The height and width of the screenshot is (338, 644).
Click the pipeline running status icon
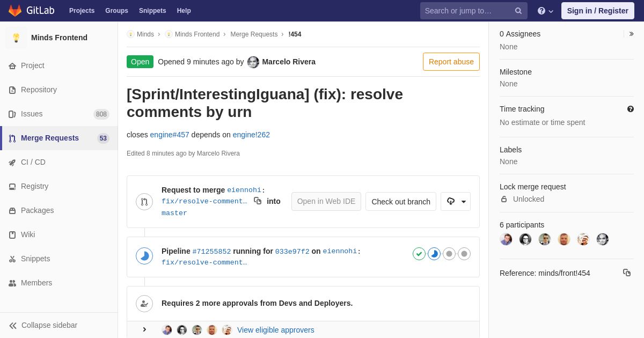click(144, 256)
